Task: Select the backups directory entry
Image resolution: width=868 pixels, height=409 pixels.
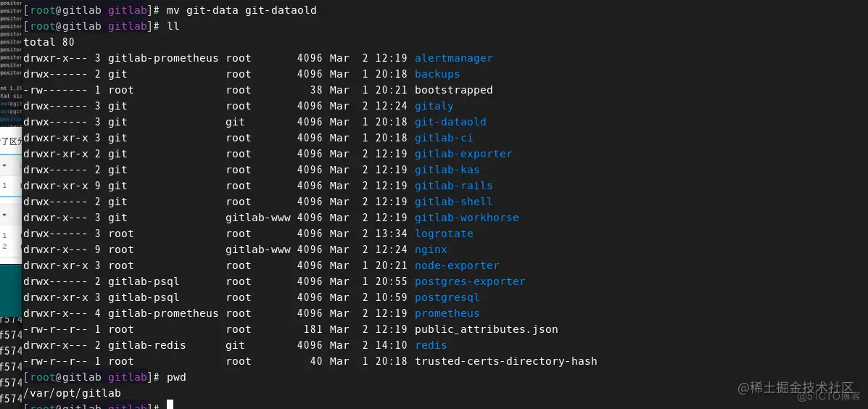Action: coord(437,74)
